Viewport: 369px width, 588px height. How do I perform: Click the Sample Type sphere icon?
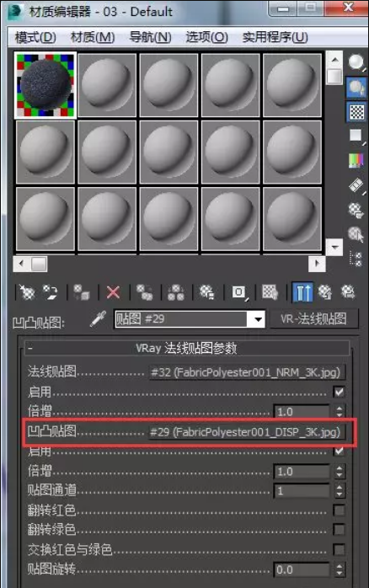coord(356,61)
